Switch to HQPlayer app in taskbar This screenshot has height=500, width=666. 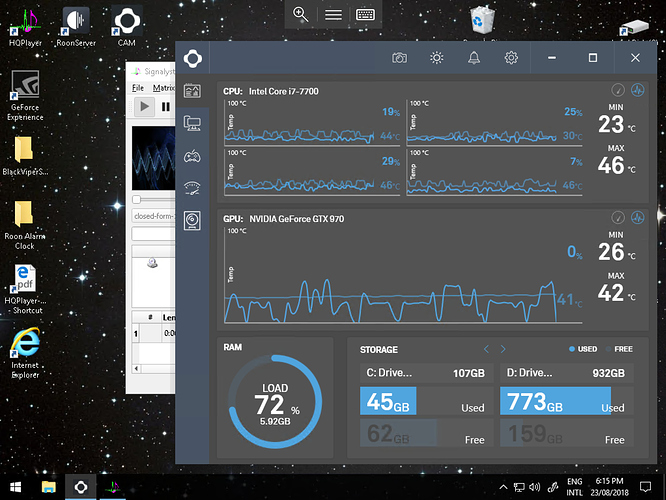click(113, 487)
